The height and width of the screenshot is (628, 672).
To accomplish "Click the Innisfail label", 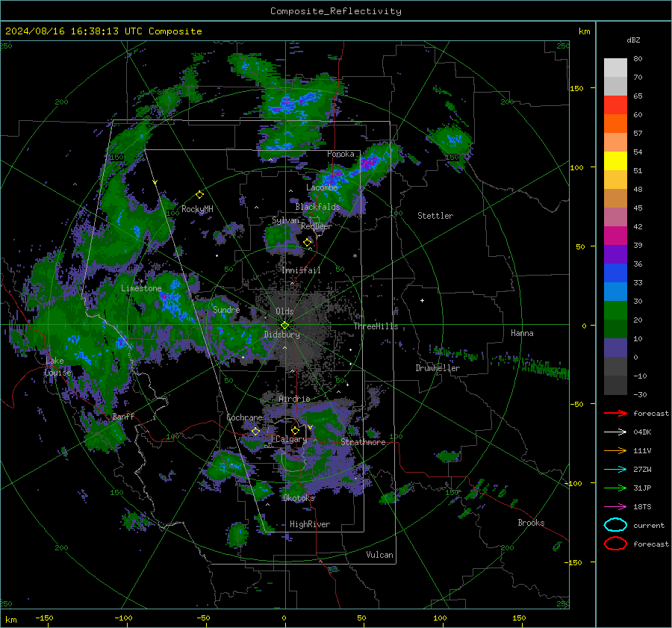I will point(301,270).
